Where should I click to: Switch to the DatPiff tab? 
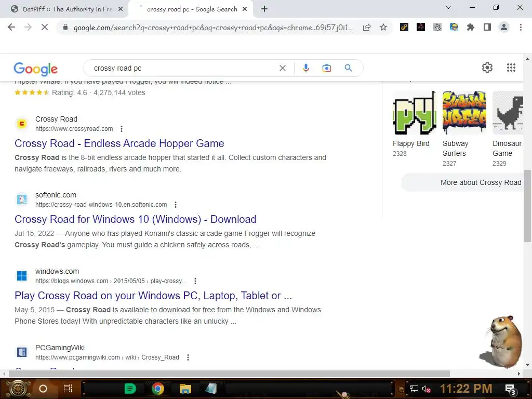(x=64, y=9)
